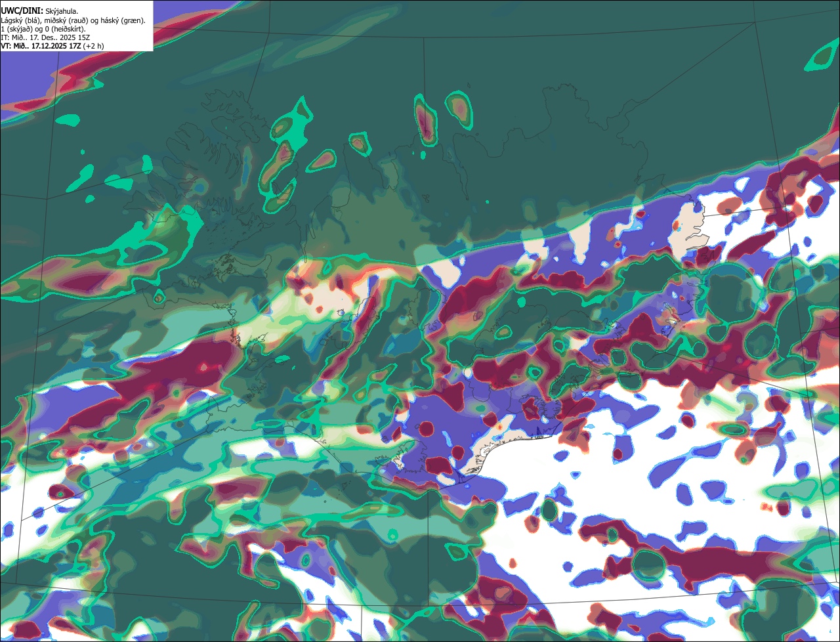Click the "UWC/DINI: Skýjahula." title line
Screen dimensions: 840x642
click(39, 11)
